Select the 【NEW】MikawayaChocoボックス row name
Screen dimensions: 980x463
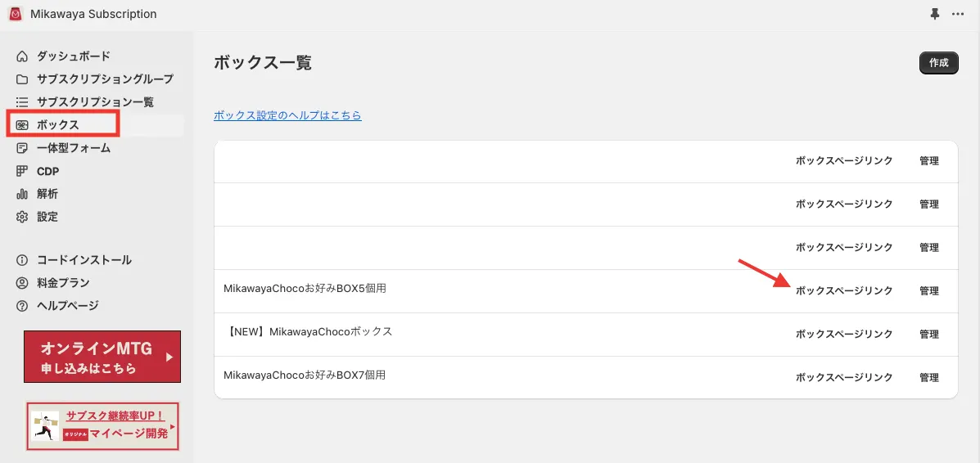click(308, 332)
